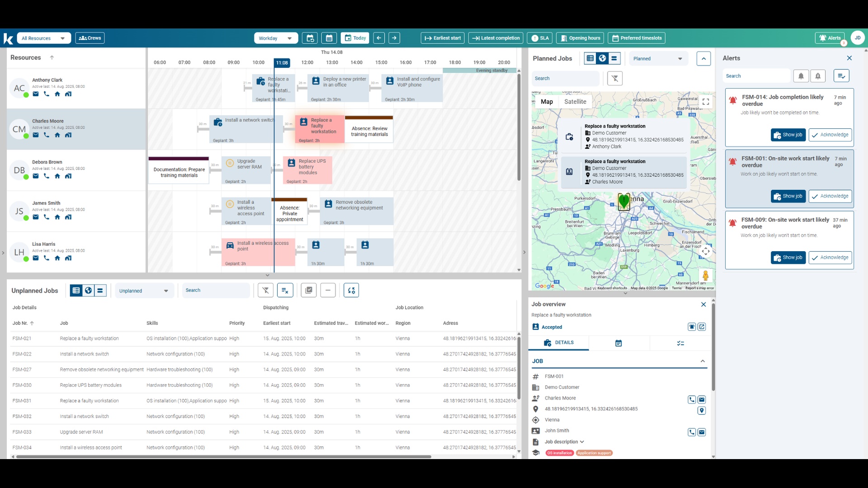
Task: Open the All Resources dropdown
Action: pyautogui.click(x=43, y=38)
